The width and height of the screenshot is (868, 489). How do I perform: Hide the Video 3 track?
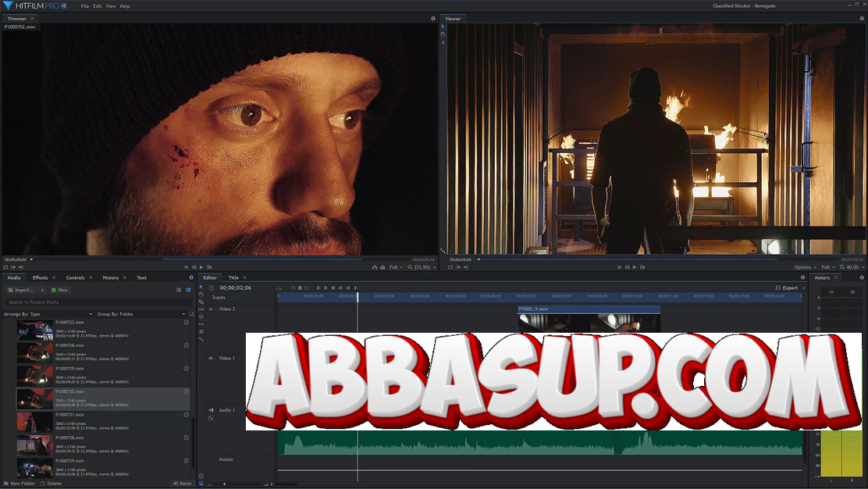coord(210,309)
